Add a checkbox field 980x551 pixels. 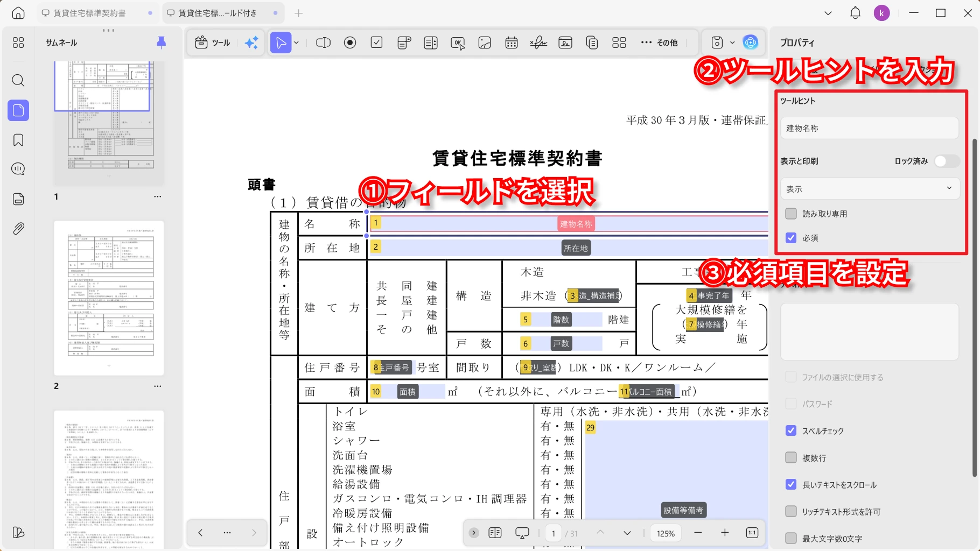(377, 43)
